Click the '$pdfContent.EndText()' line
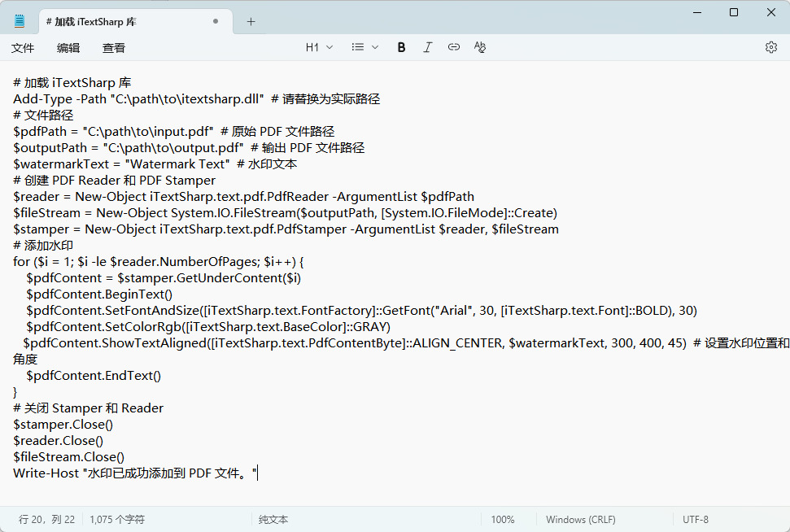Viewport: 790px width, 532px height. pos(94,376)
